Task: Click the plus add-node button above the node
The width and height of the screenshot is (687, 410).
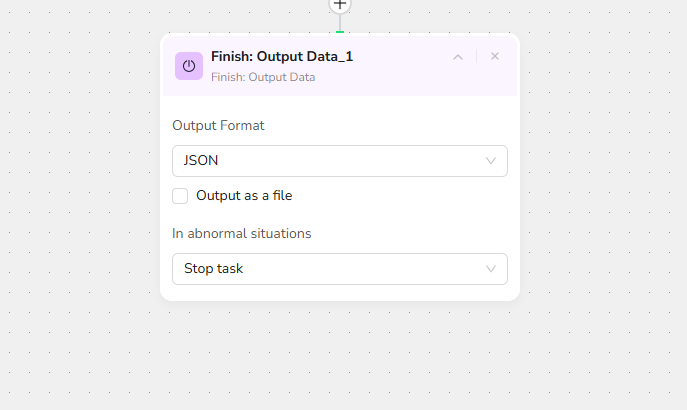Action: [x=340, y=4]
